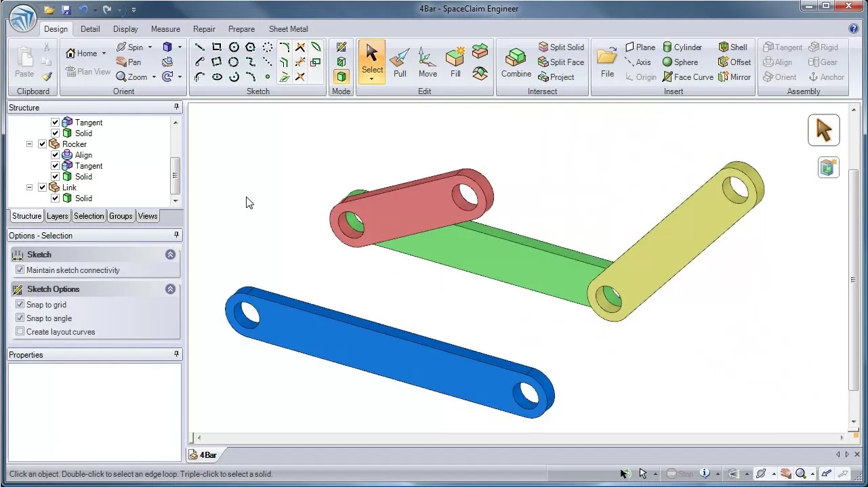Click the Face Curve button

pos(688,77)
